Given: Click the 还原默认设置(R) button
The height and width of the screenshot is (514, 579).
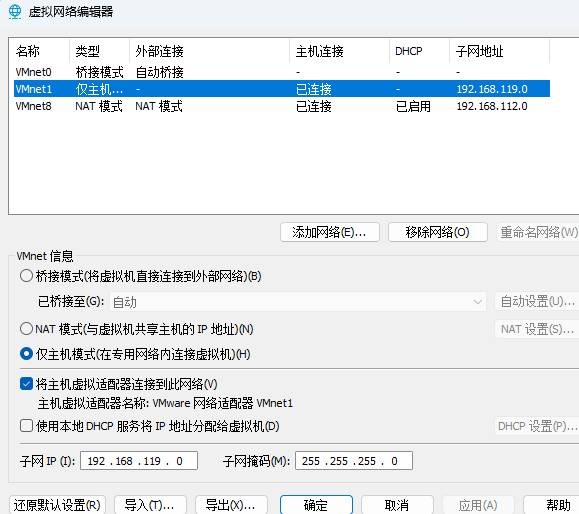Looking at the screenshot, I should tap(57, 505).
